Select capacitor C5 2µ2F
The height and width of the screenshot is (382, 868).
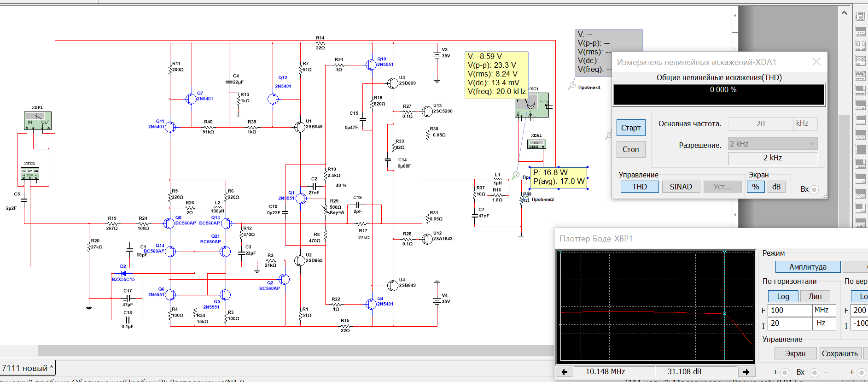coord(24,200)
